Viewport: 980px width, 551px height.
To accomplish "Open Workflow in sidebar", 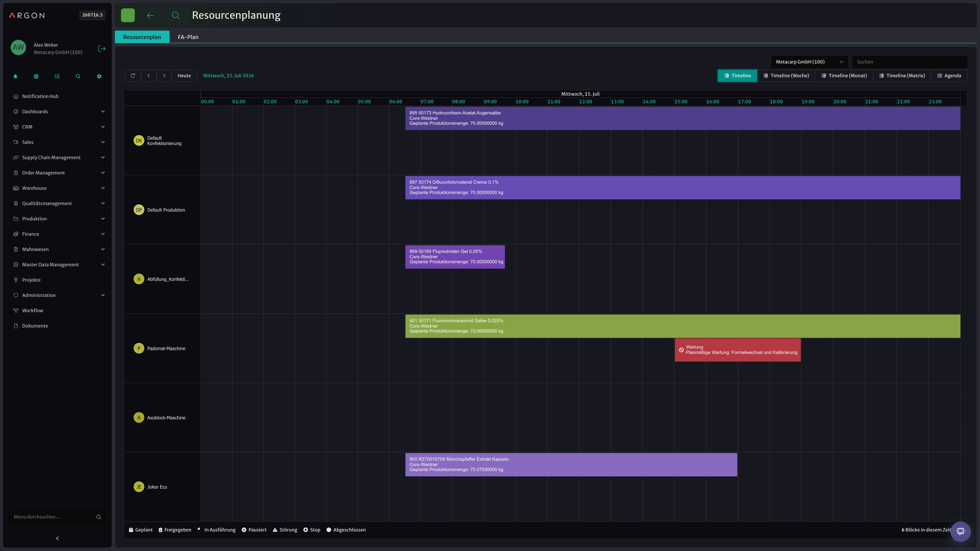I will (57, 311).
